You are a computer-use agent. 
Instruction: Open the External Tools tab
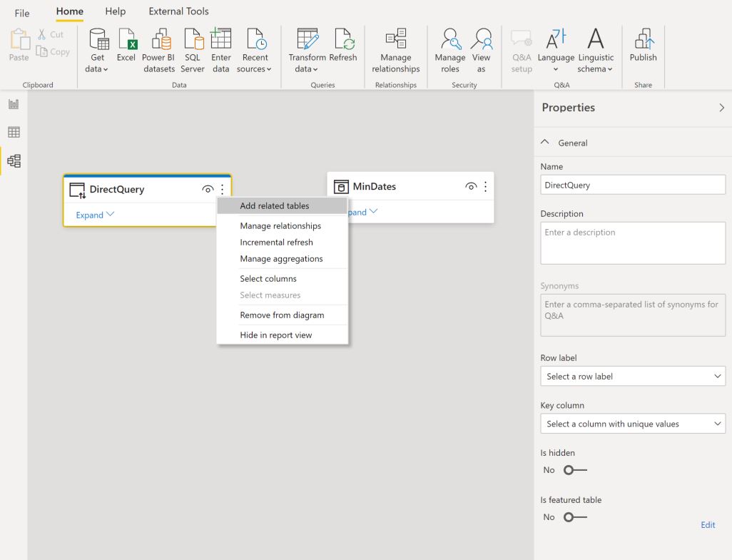click(178, 11)
